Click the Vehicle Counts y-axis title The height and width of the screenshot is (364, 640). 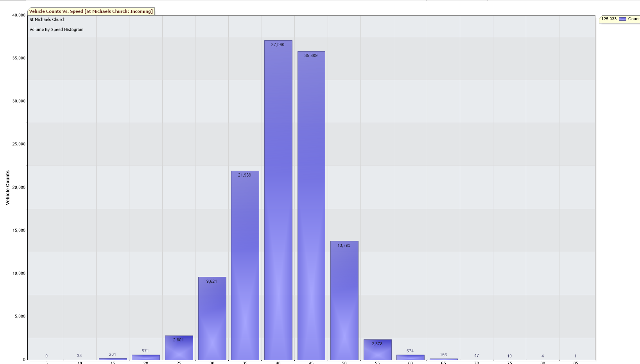7,187
